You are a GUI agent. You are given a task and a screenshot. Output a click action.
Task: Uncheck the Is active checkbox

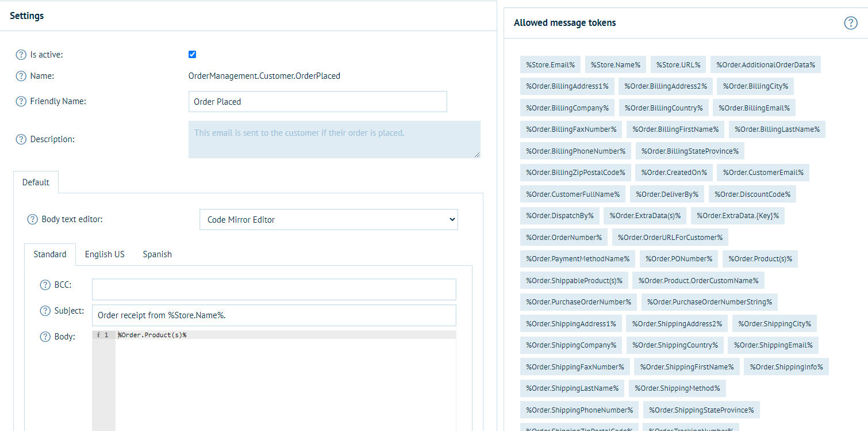tap(192, 55)
